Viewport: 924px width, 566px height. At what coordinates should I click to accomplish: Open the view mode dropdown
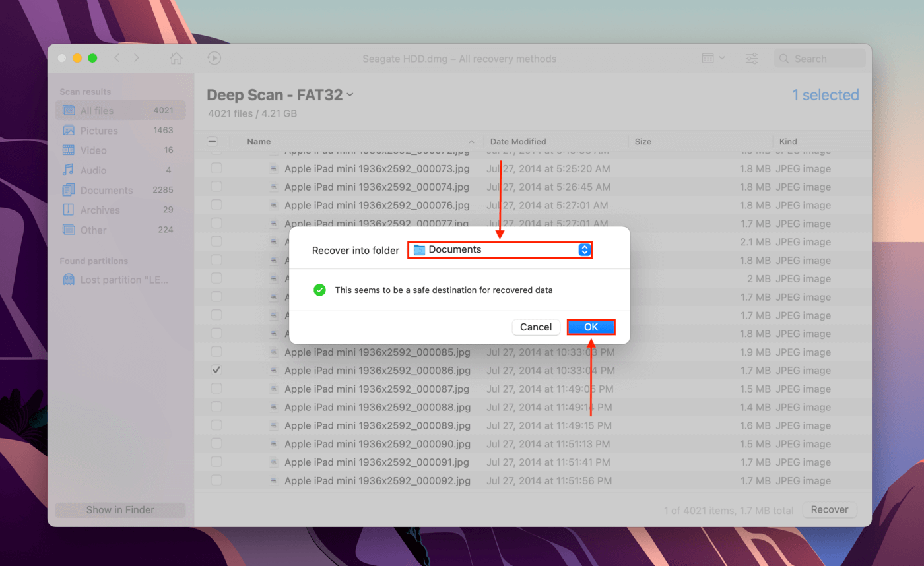pos(713,58)
